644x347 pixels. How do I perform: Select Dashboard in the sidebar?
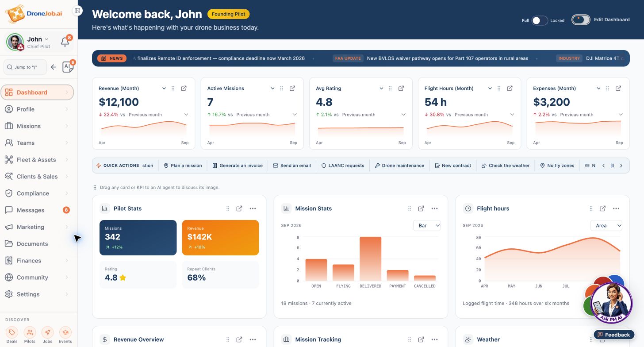click(x=37, y=93)
